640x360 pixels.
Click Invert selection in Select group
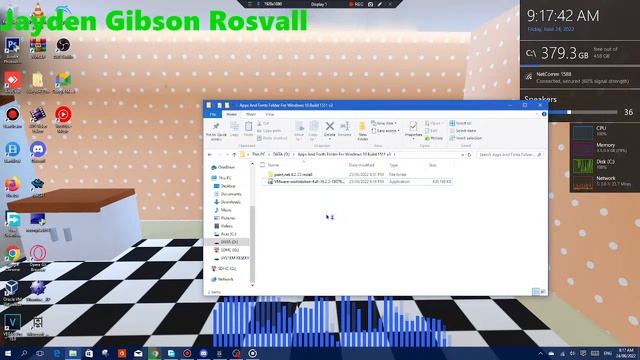(466, 138)
